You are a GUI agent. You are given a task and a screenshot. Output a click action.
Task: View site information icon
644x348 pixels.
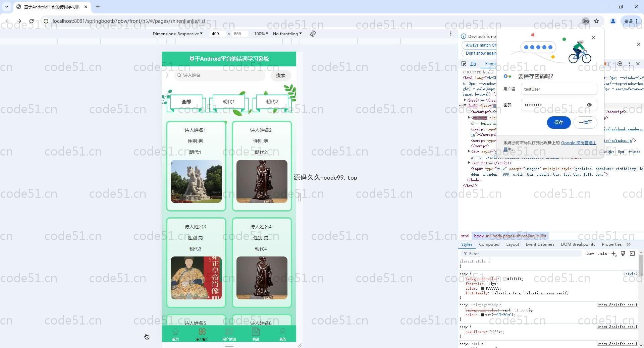46,21
